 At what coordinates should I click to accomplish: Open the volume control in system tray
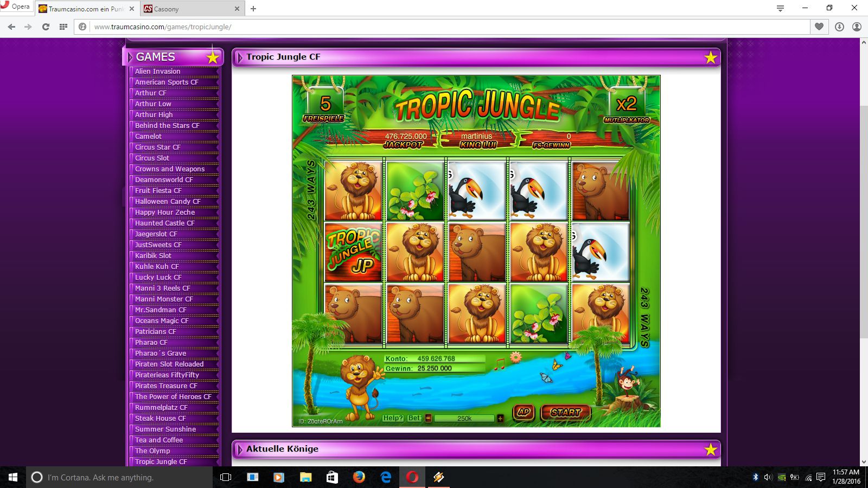[768, 477]
